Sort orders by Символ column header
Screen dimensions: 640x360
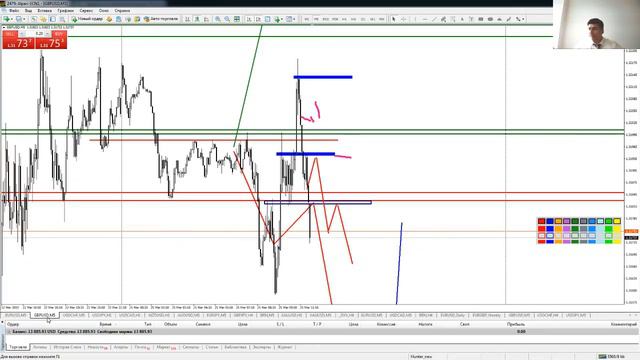[x=203, y=324]
